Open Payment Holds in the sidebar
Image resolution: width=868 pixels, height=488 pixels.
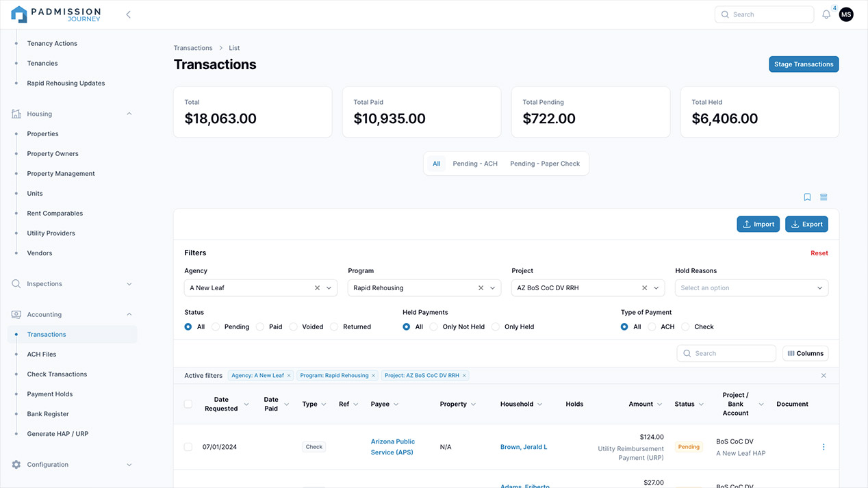[50, 394]
